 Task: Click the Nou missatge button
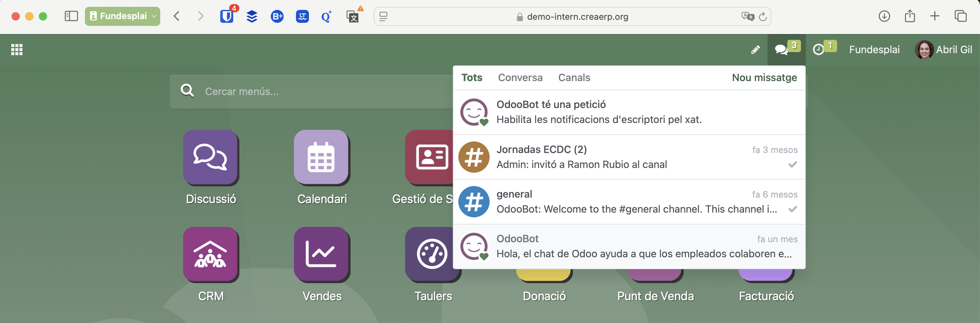tap(764, 78)
